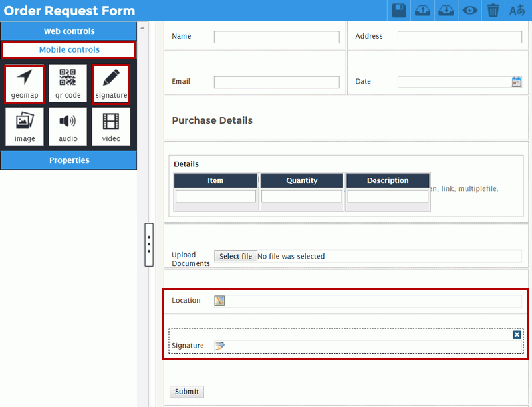This screenshot has height=407, width=532.
Task: Delete the form using the trash icon
Action: [x=493, y=10]
